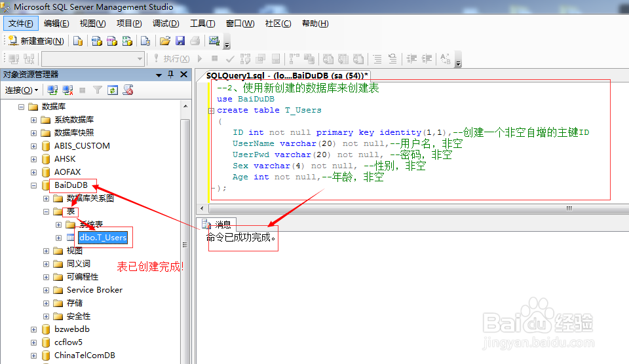Open the Connect (连接) dropdown in Object Explorer
Screen dimensions: 629x364
[x=21, y=90]
